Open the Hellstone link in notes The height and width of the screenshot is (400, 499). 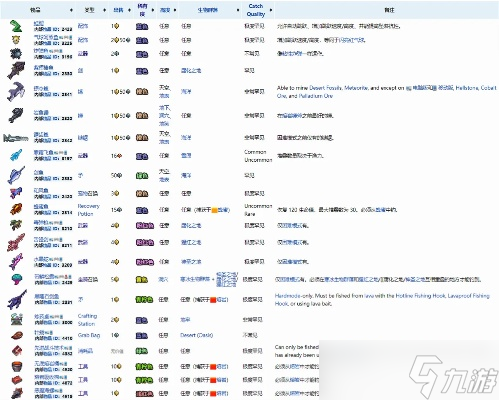467,88
